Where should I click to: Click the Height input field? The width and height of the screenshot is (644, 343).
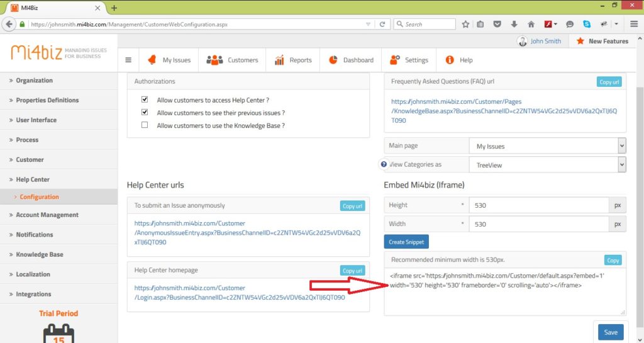pyautogui.click(x=538, y=205)
